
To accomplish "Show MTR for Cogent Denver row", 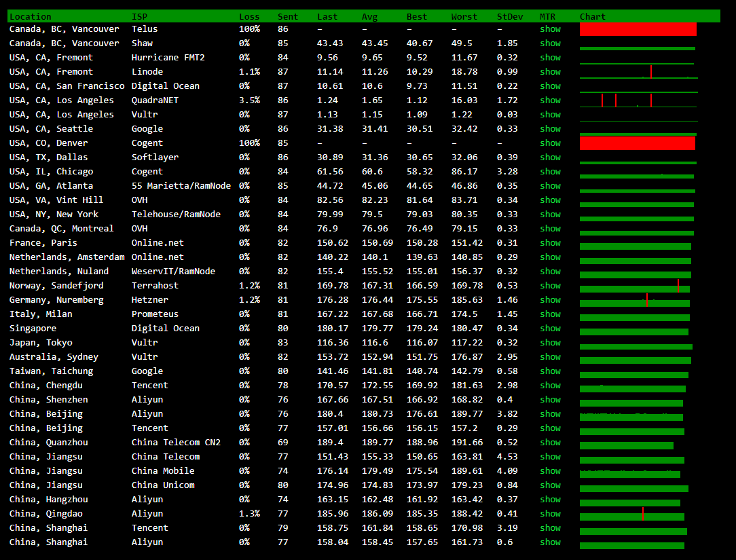I will pyautogui.click(x=550, y=143).
